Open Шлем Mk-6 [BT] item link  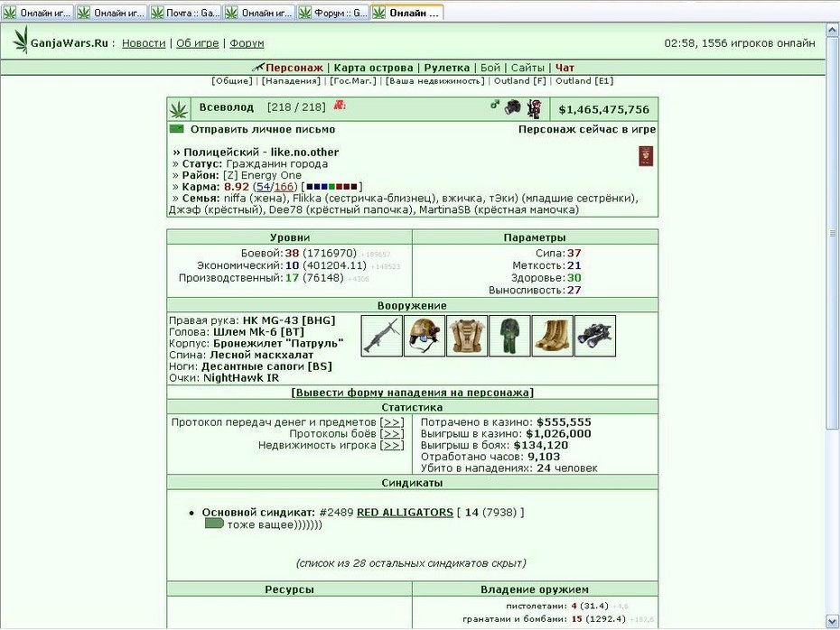tap(258, 332)
